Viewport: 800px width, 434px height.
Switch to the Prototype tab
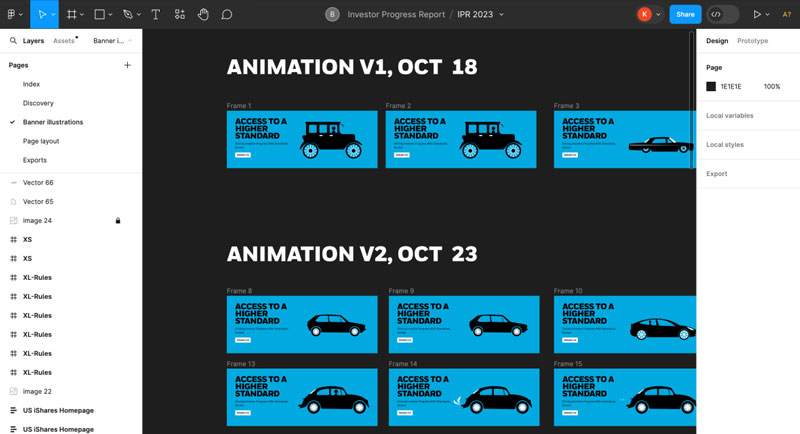[x=752, y=41]
